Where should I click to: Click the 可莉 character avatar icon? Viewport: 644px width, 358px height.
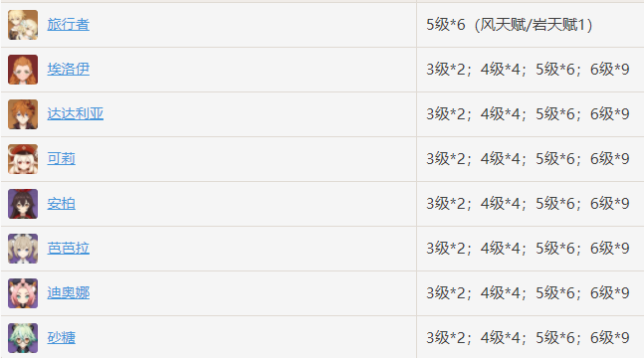(x=23, y=159)
